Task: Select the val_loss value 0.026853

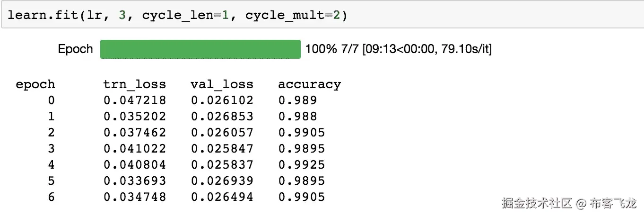Action: (222, 117)
